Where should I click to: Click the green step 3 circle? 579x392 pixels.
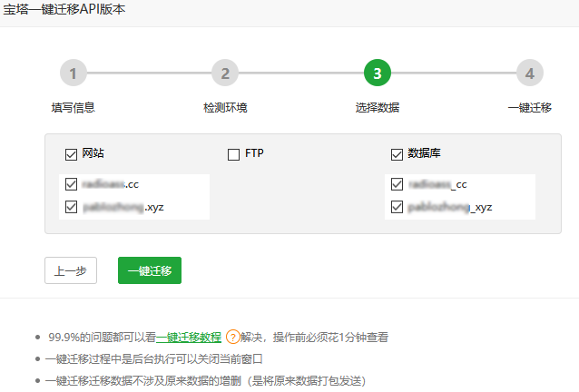(x=377, y=73)
